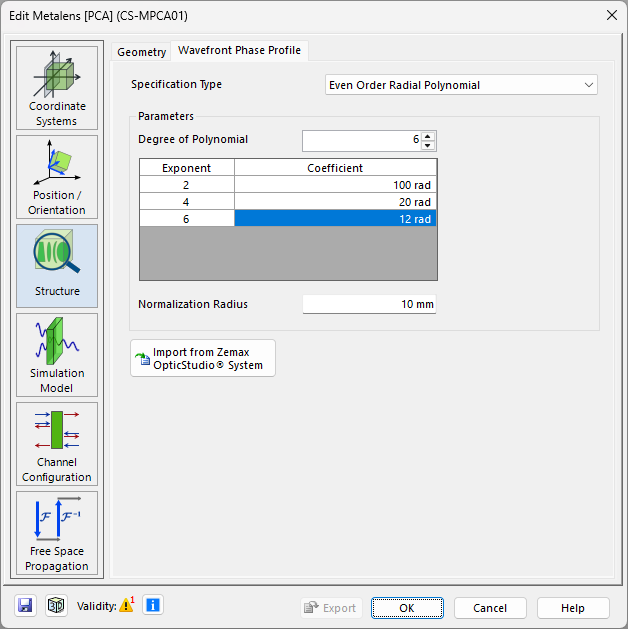The image size is (628, 629).
Task: Click the exponent 2 cell
Action: [x=186, y=185]
